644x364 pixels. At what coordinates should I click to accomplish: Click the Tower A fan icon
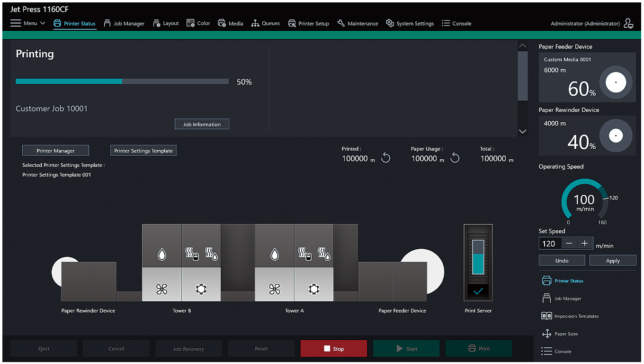point(275,289)
